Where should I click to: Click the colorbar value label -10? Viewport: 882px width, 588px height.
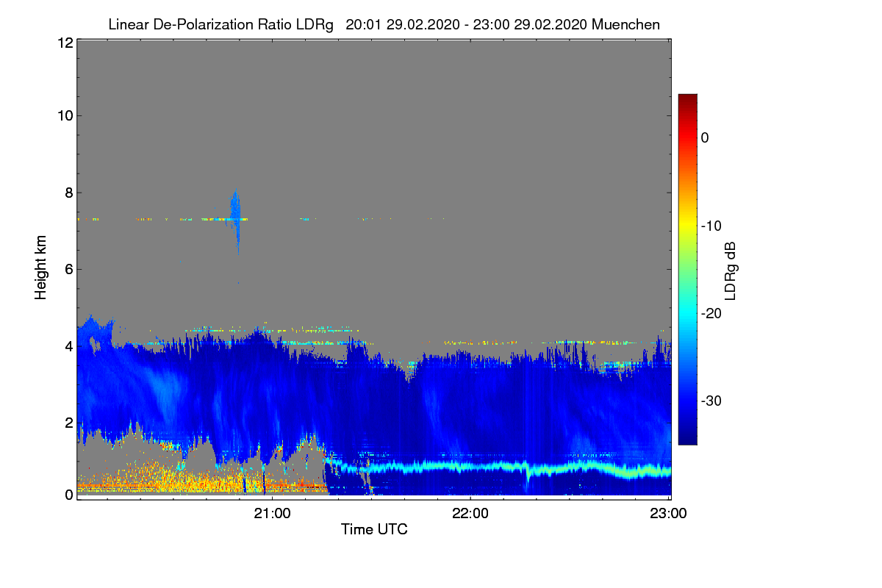click(x=711, y=226)
